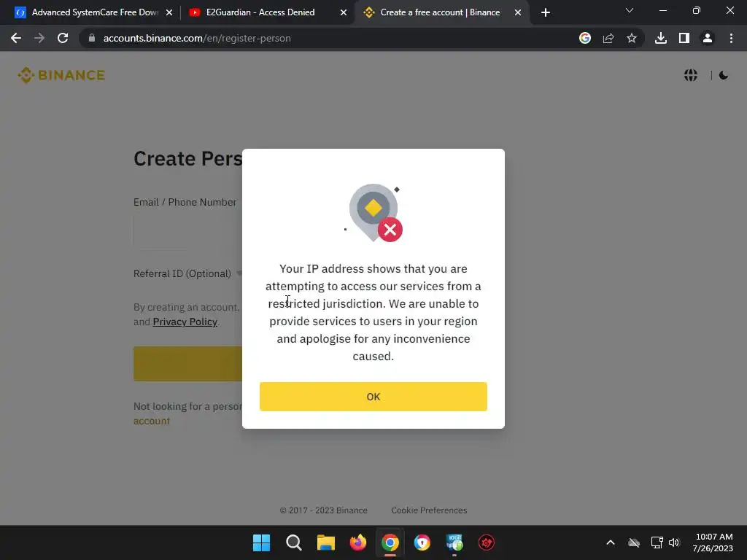Image resolution: width=747 pixels, height=560 pixels.
Task: Click the address bar URL
Action: pyautogui.click(x=197, y=38)
